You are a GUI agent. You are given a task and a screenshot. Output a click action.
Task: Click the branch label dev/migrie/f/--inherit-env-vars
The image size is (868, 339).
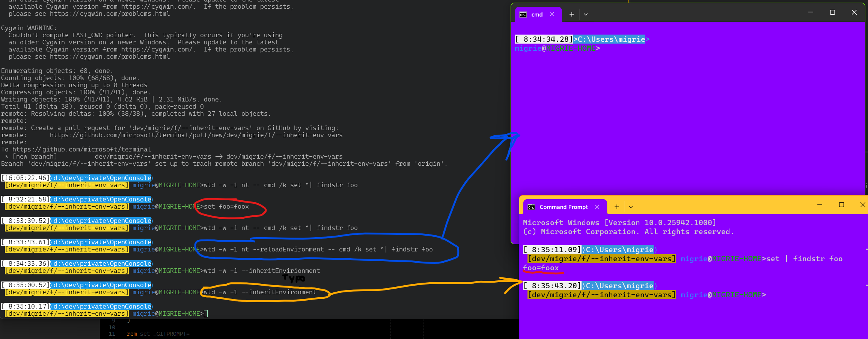[x=66, y=185]
